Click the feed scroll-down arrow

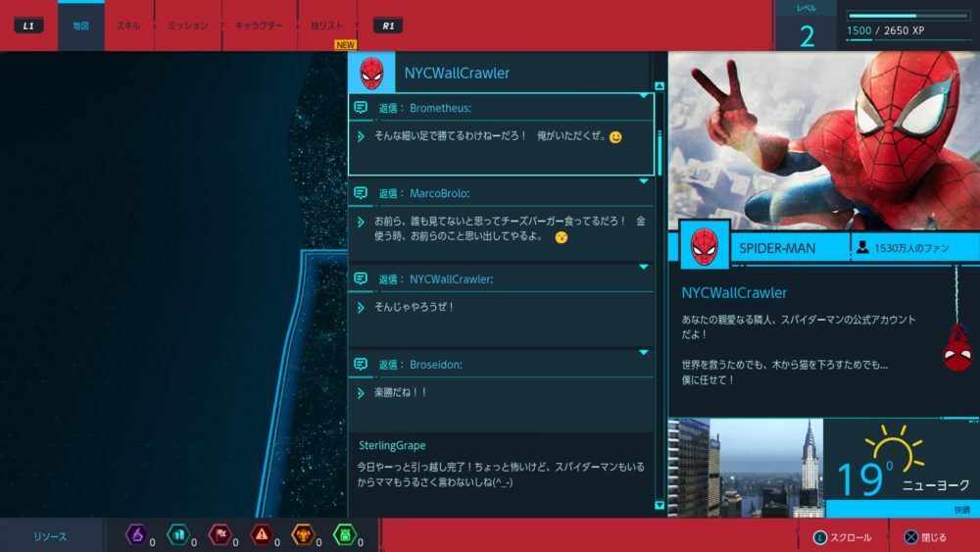660,505
